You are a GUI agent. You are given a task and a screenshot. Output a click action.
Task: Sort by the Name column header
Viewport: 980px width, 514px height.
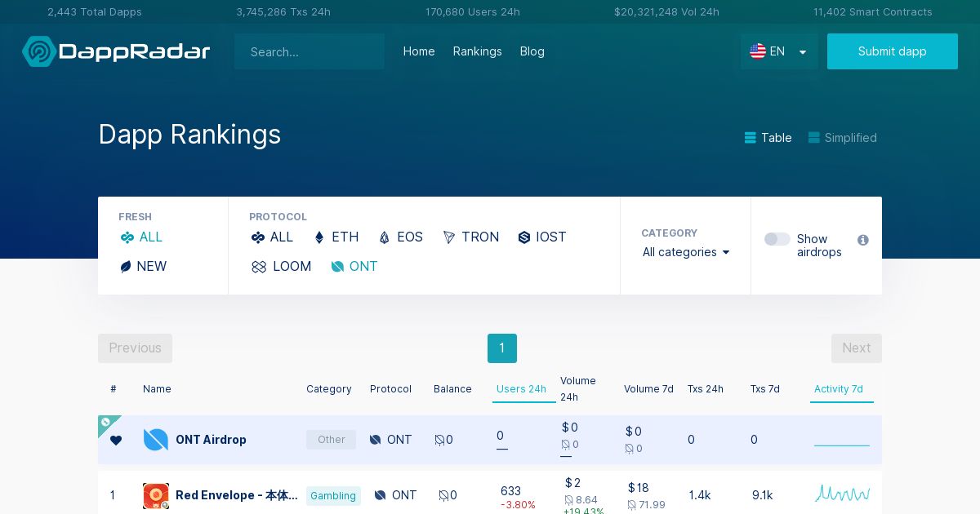(x=157, y=389)
